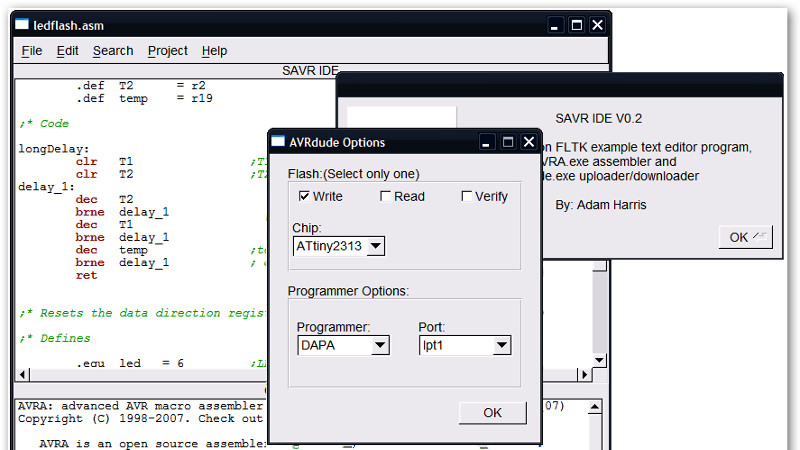Open the Project menu
Screen dimensions: 800x450
pos(167,51)
